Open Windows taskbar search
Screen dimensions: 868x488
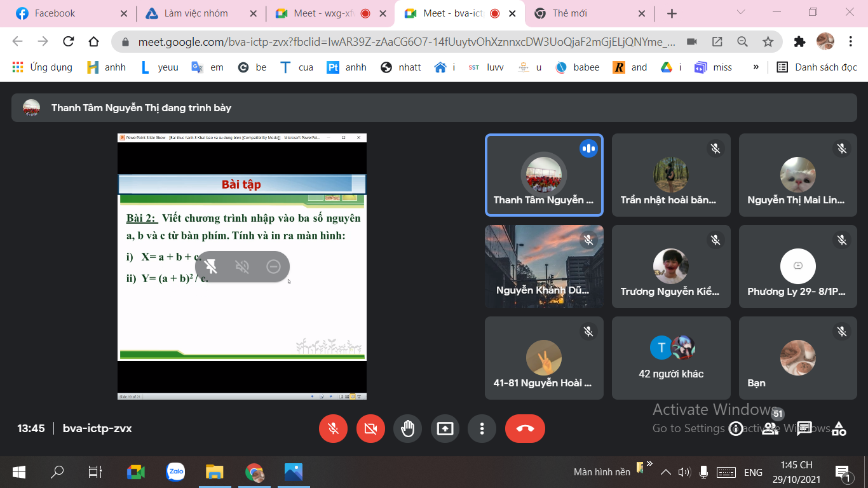point(57,472)
